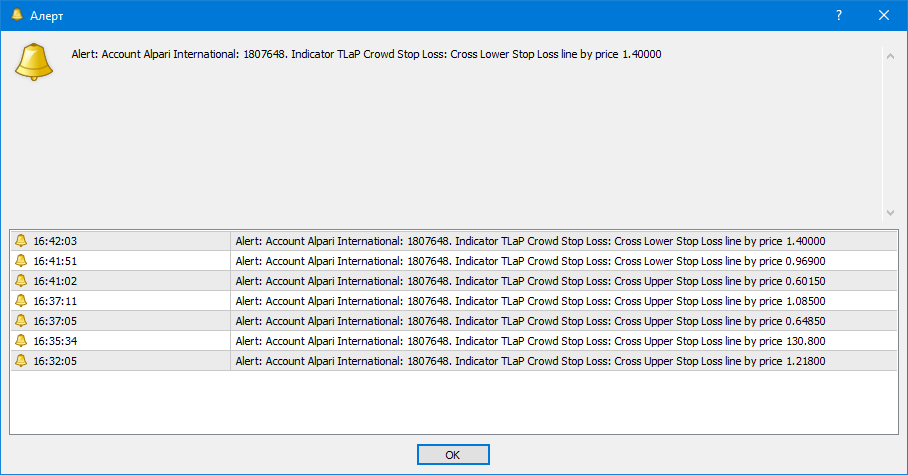Select the 16:42:03 timestamp

[55, 241]
